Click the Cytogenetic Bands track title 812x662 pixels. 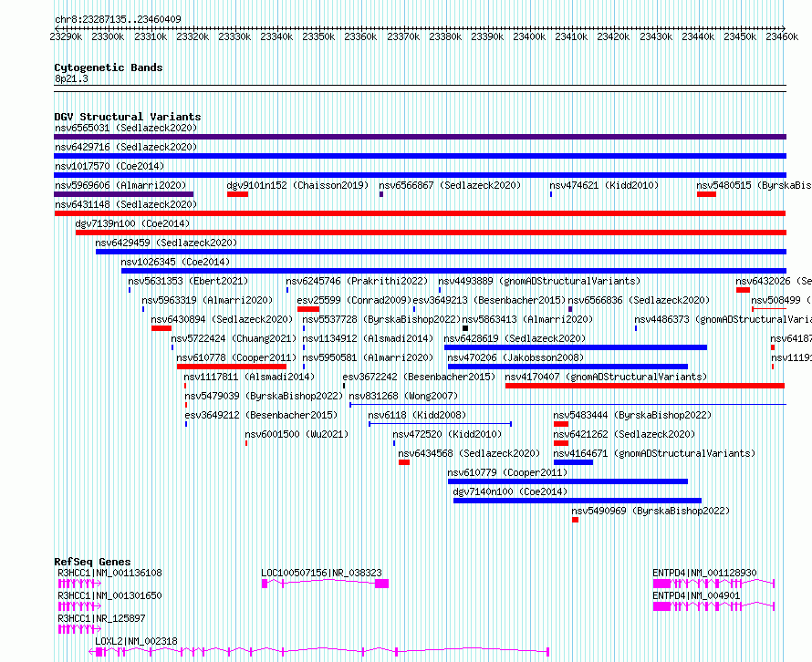pyautogui.click(x=109, y=67)
